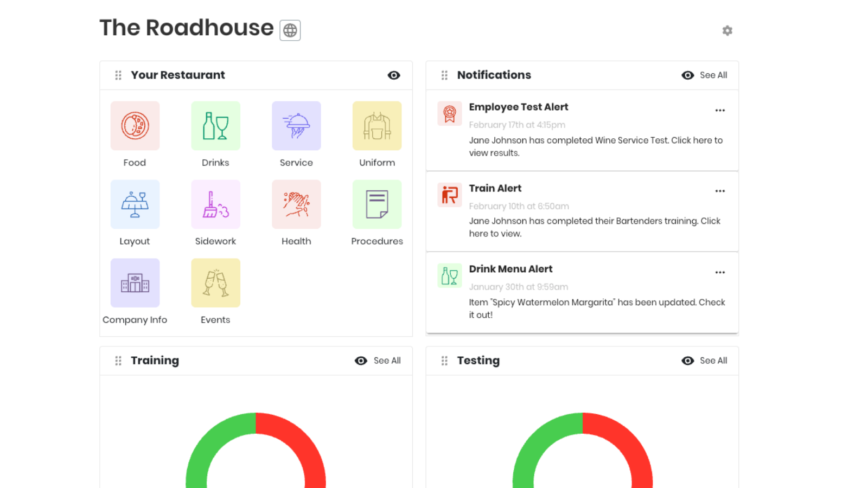Open the Events category icon

click(x=215, y=283)
